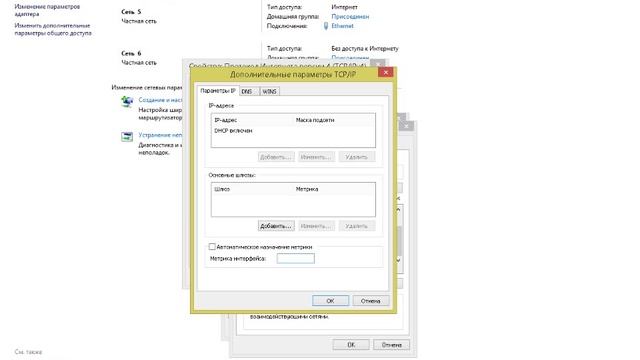Click the Шлюз column header
The image size is (640, 360).
point(222,189)
